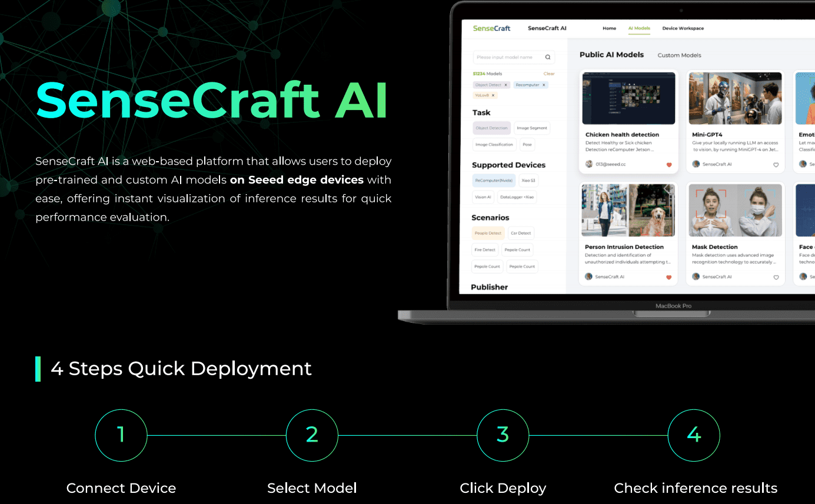Screen dimensions: 815x504
Task: Favorite the Mask Detection model
Action: 776,276
